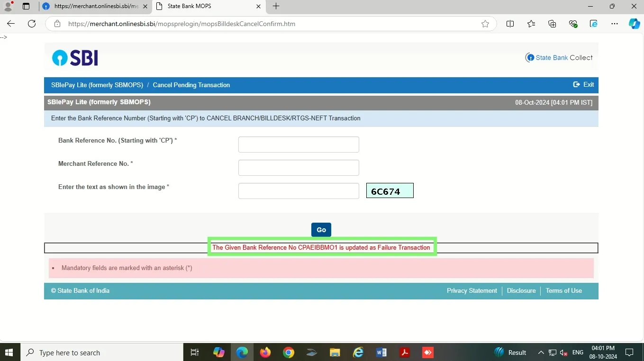Open Copilot sidebar icon
The height and width of the screenshot is (361, 644).
click(635, 24)
